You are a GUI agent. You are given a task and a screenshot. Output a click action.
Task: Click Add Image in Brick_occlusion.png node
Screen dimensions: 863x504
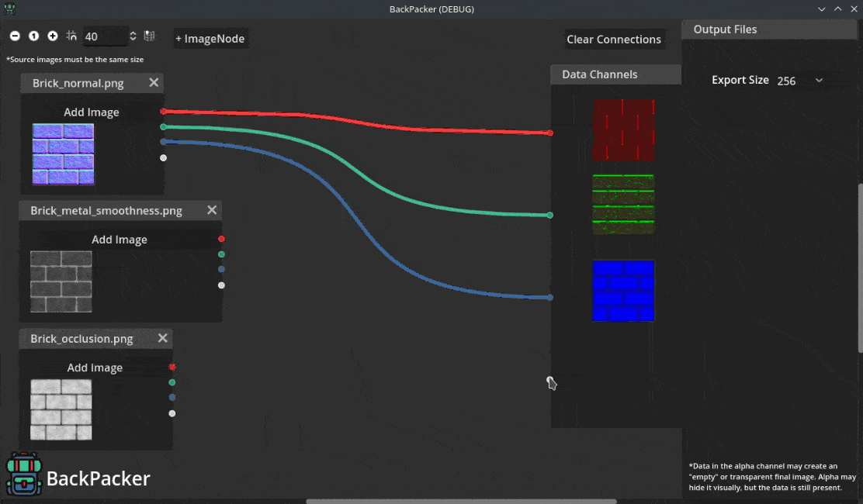[x=95, y=368]
